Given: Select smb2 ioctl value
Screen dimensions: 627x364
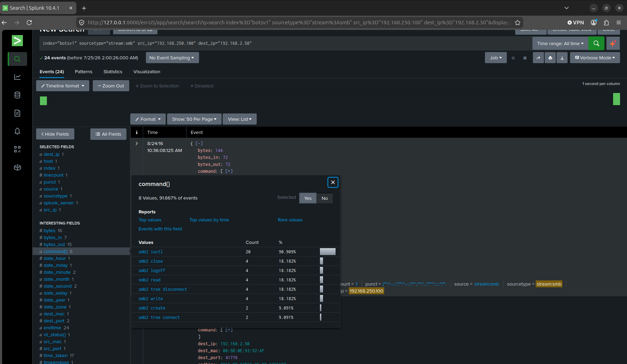Looking at the screenshot, I should click(x=151, y=252).
